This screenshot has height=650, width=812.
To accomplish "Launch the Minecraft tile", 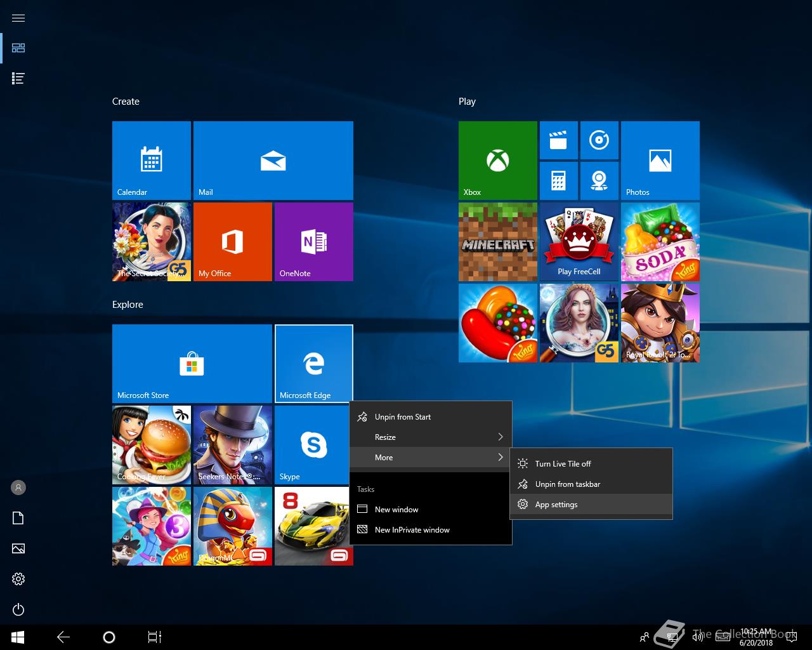I will [x=498, y=242].
